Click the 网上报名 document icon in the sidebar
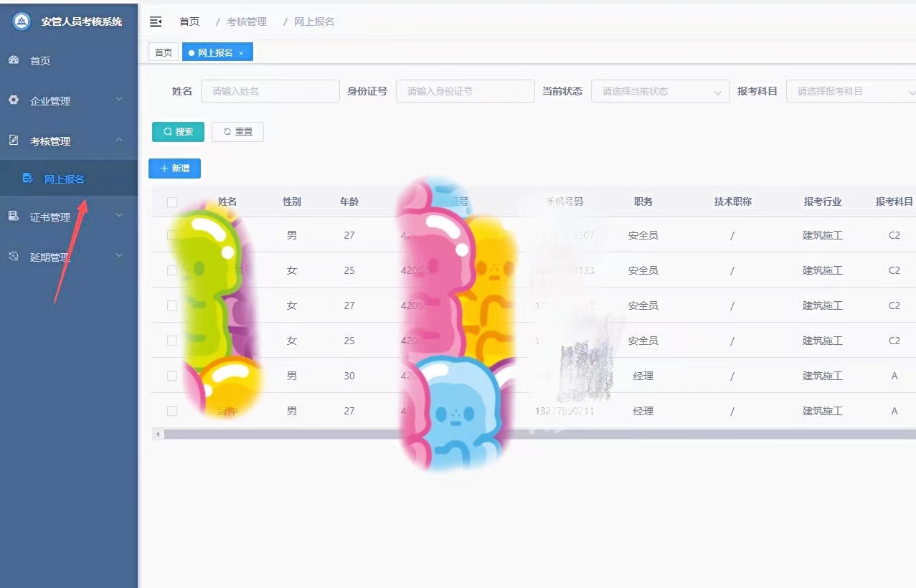This screenshot has height=588, width=916. pyautogui.click(x=28, y=179)
